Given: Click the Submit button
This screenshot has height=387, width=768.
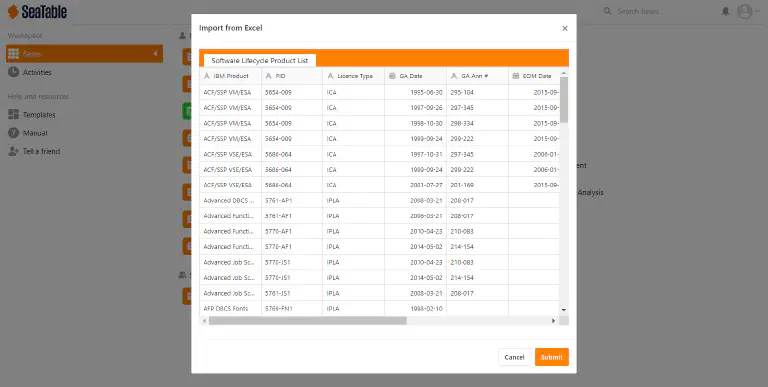Looking at the screenshot, I should [552, 357].
